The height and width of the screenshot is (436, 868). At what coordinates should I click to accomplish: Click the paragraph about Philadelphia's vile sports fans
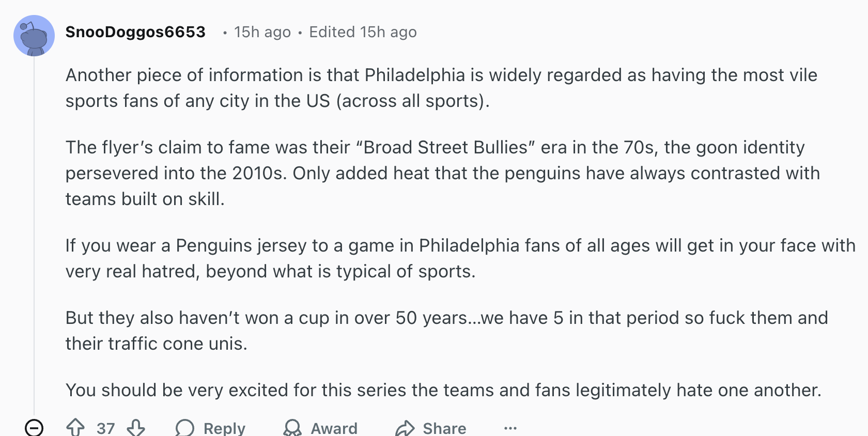[x=441, y=88]
